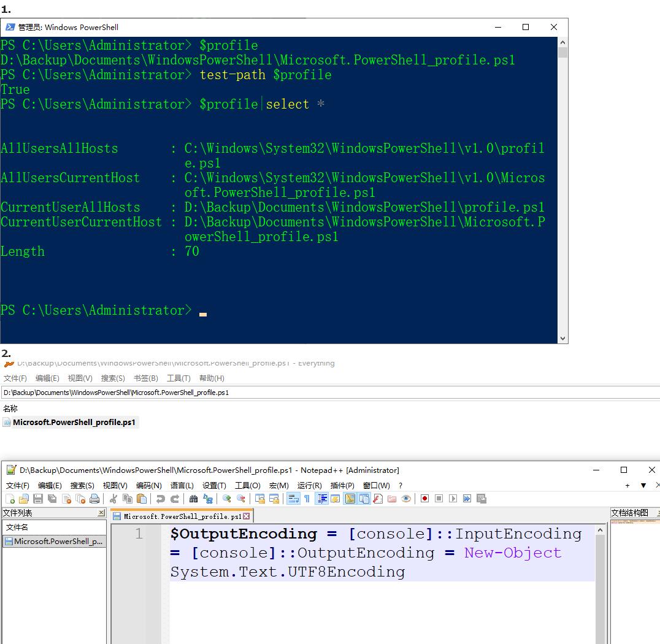Toggle the monitoring eye icon

pyautogui.click(x=406, y=499)
